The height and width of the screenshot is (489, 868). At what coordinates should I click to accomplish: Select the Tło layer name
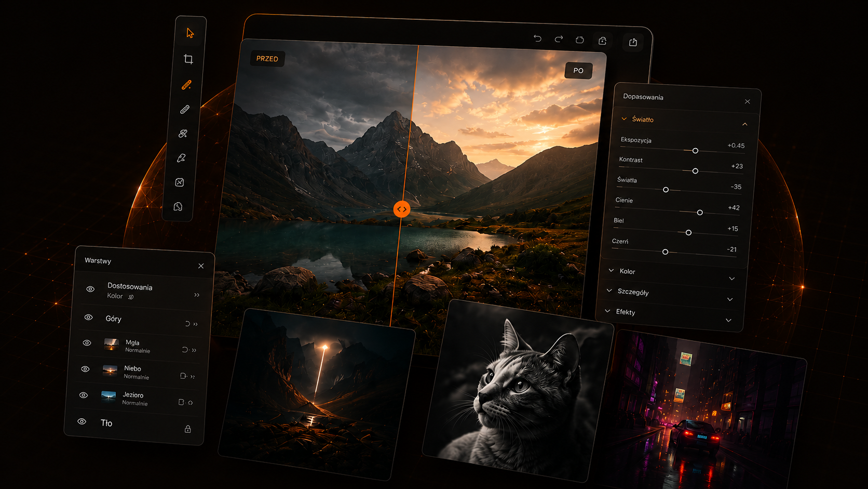click(106, 423)
